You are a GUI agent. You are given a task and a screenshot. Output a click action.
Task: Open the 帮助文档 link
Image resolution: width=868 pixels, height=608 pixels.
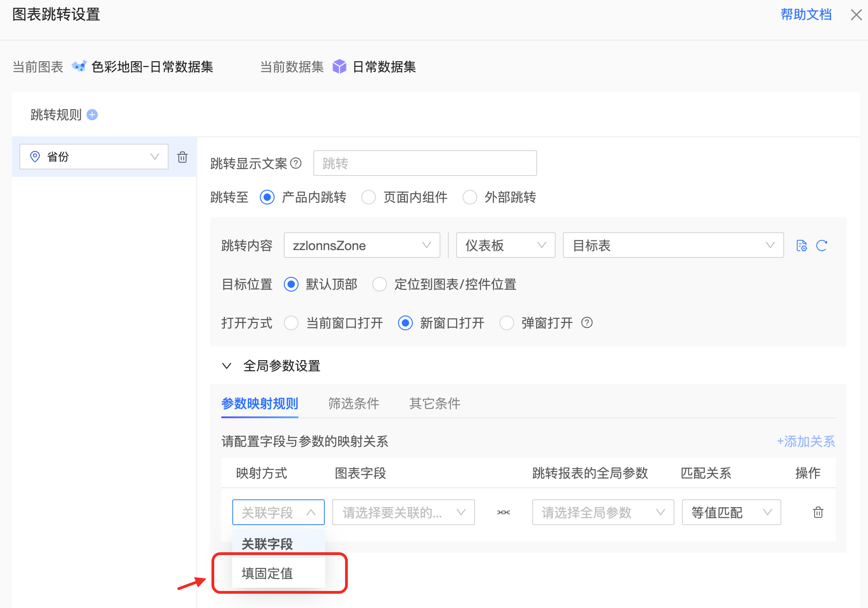point(806,15)
